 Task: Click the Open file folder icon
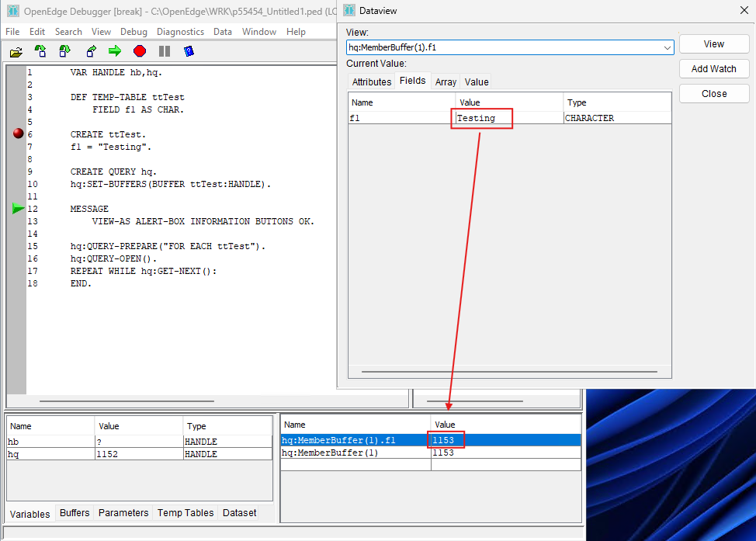16,51
